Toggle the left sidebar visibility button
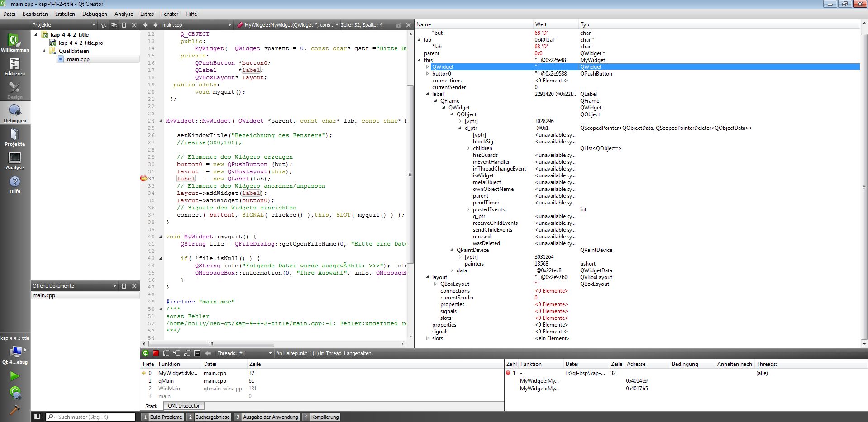The image size is (868, 422). pos(38,417)
